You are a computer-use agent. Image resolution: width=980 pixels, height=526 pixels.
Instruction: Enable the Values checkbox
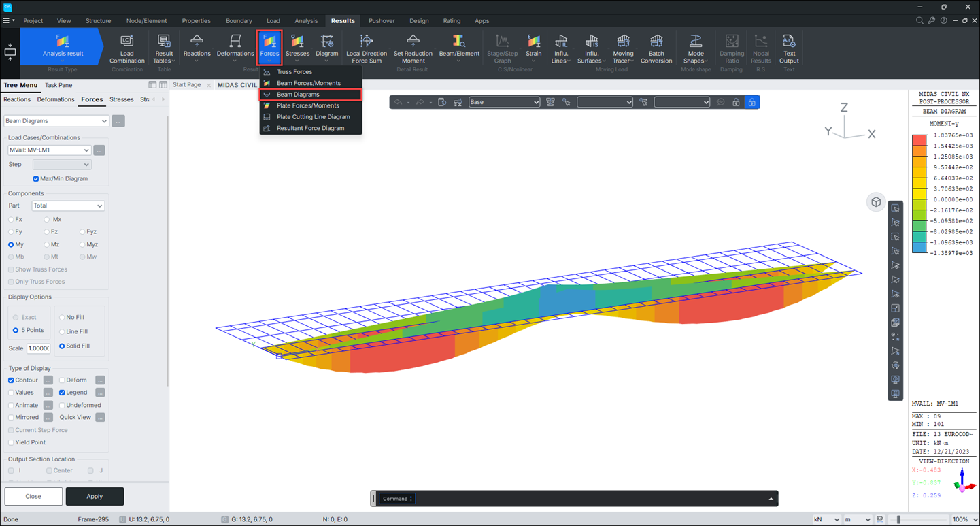pyautogui.click(x=11, y=393)
